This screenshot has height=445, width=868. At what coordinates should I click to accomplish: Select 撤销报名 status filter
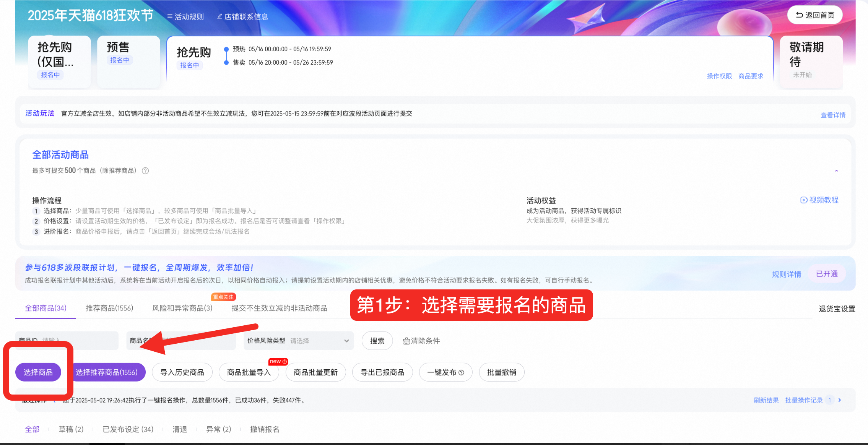[x=265, y=429]
